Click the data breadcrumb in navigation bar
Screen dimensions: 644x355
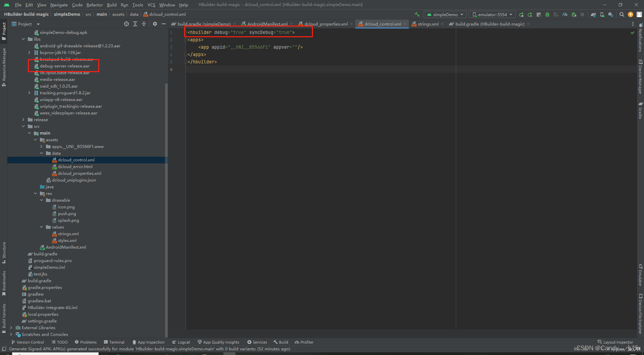[134, 14]
